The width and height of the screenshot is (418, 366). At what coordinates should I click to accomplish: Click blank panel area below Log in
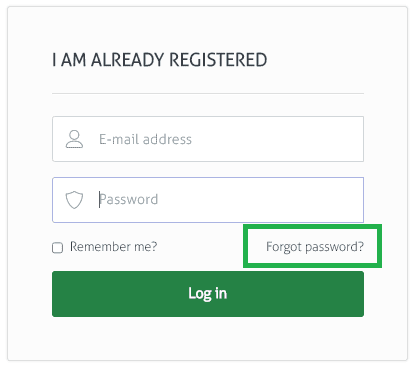point(208,338)
